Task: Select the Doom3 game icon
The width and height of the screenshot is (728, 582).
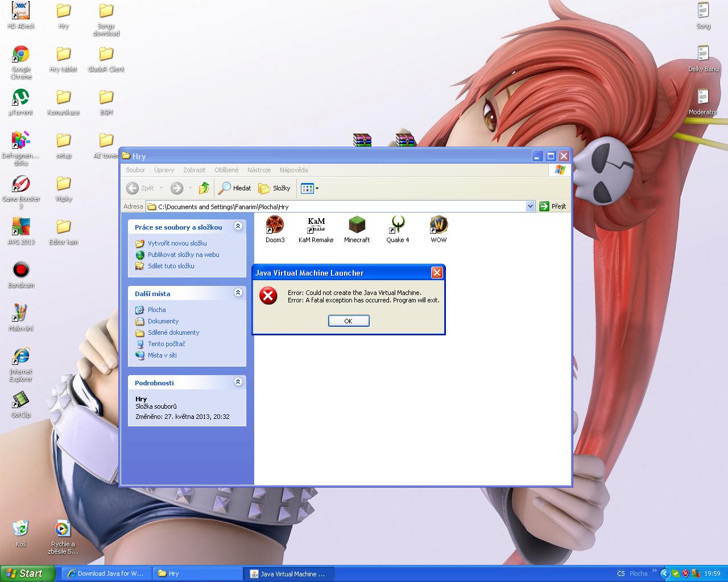Action: (x=275, y=226)
